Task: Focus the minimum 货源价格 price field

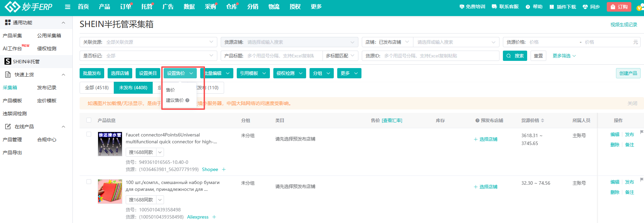Action: pyautogui.click(x=552, y=42)
